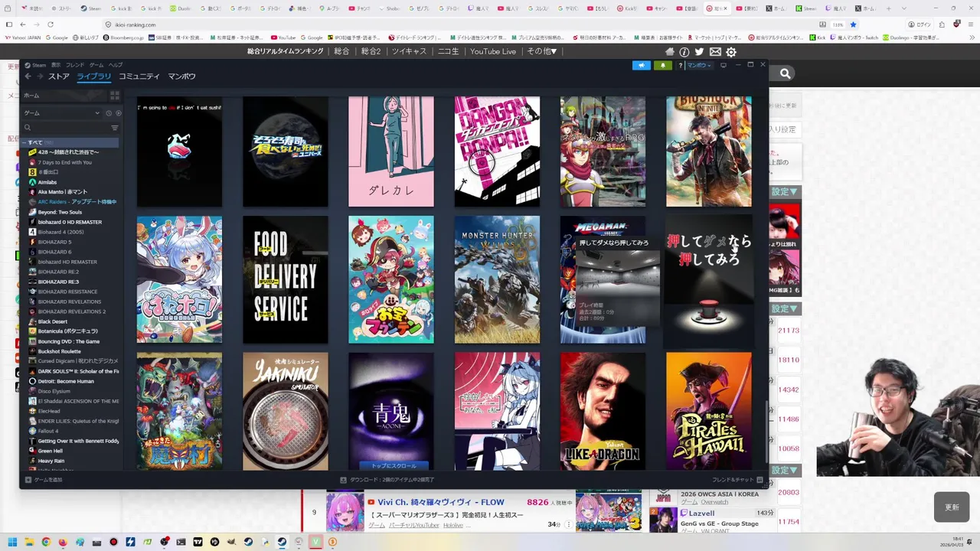Open the Steam collections grid view icon

coord(115,96)
